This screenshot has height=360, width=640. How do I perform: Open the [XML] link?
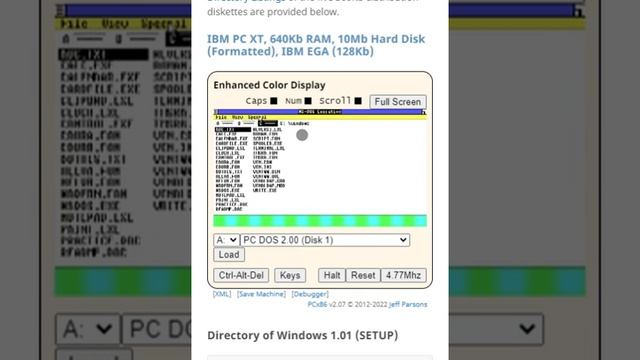[222, 294]
